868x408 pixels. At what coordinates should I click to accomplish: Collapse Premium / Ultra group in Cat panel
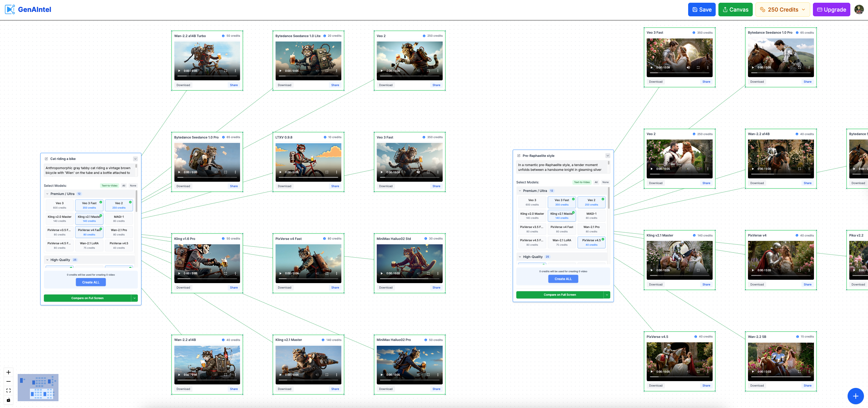(x=47, y=194)
